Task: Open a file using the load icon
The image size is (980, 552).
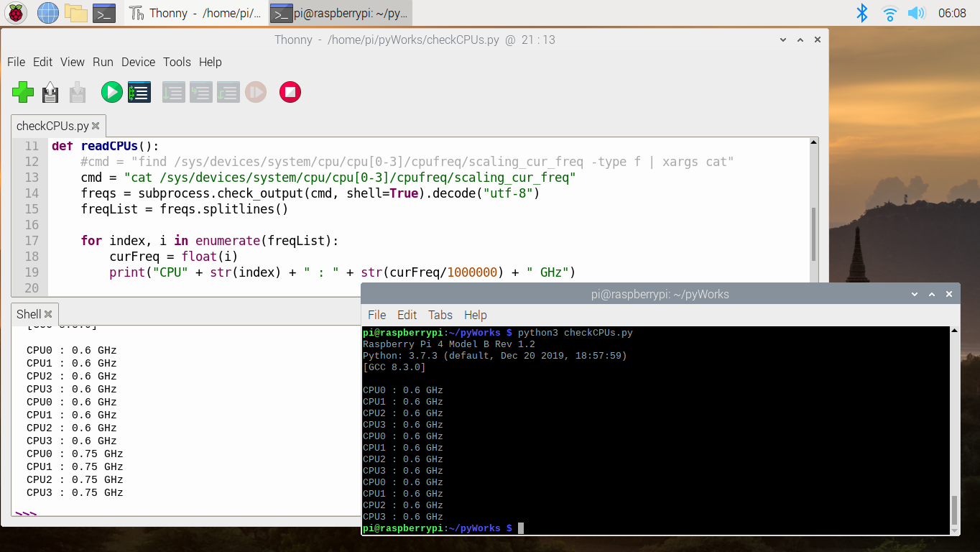Action: [x=50, y=92]
